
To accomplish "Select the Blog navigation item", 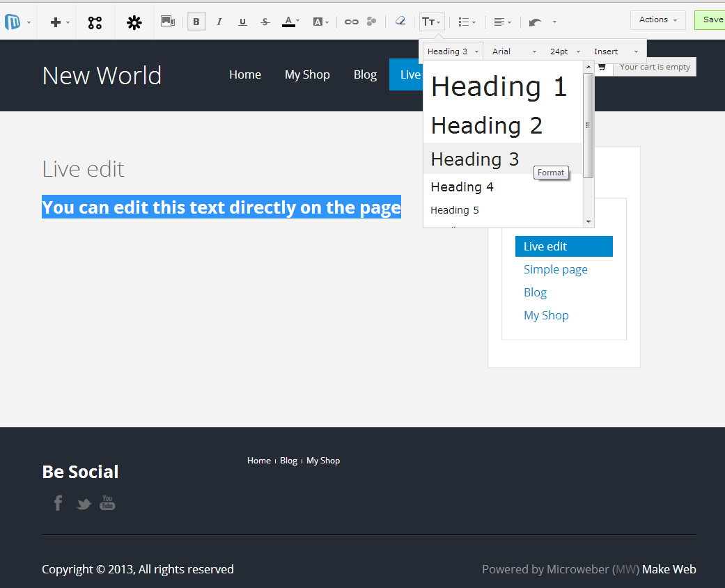I will coord(365,74).
